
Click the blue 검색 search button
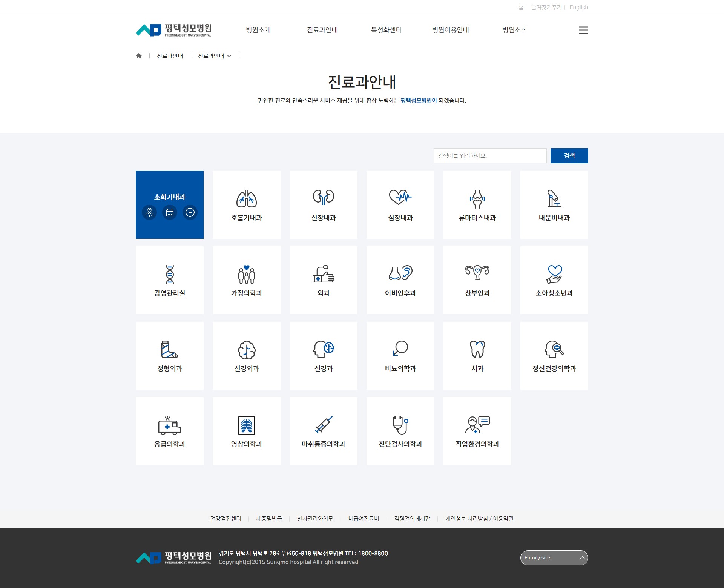569,156
